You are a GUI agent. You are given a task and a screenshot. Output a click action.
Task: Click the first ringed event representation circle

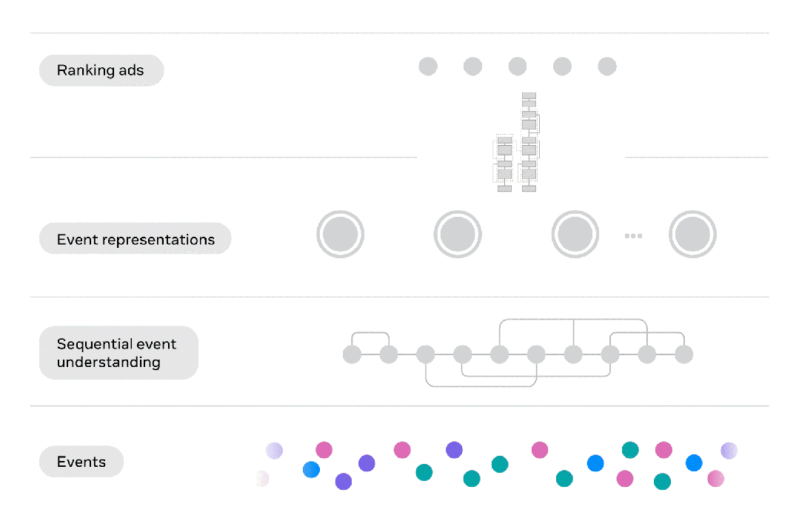(341, 234)
